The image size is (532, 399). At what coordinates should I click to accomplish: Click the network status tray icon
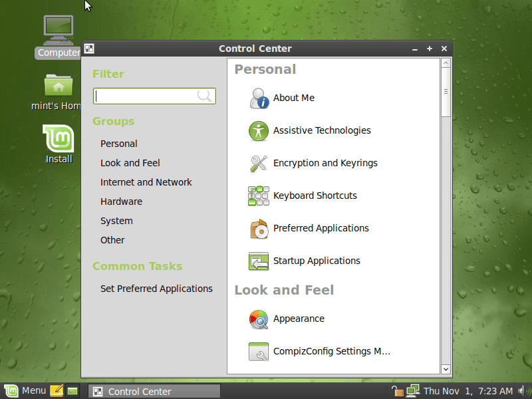click(413, 391)
